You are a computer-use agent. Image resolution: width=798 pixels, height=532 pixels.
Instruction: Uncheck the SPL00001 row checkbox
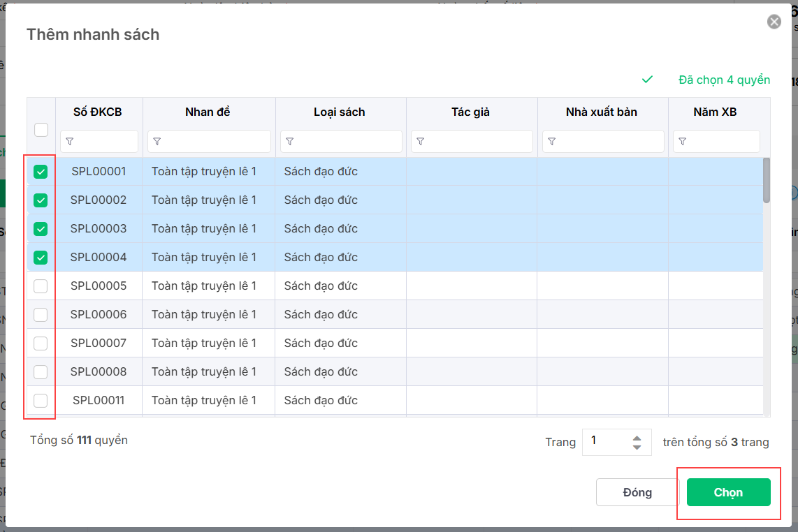pos(41,172)
